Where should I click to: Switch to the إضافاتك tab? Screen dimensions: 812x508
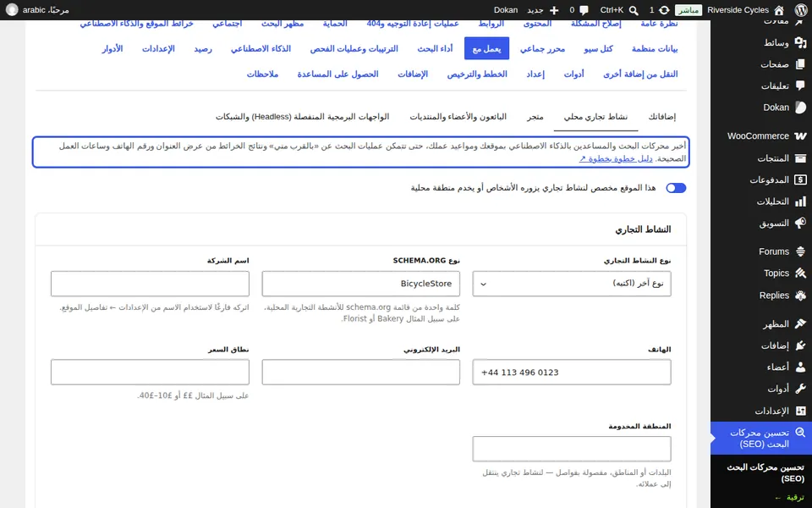[661, 117]
